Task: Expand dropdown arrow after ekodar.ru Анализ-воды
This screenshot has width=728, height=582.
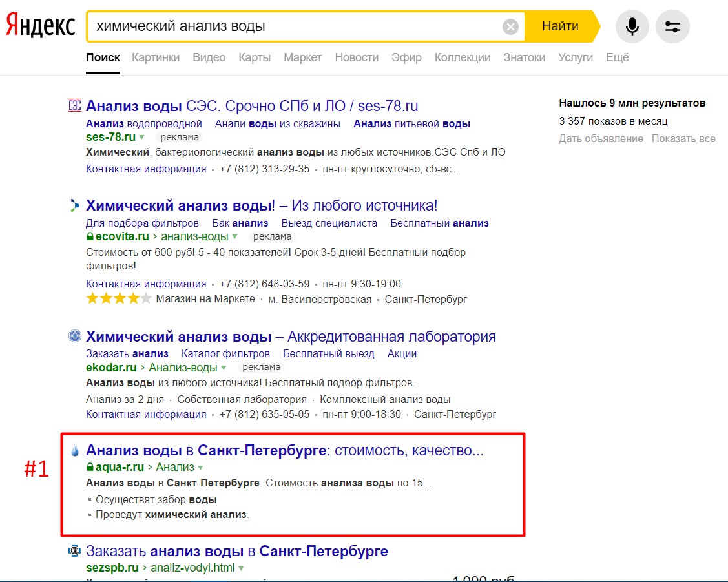Action: pyautogui.click(x=224, y=368)
